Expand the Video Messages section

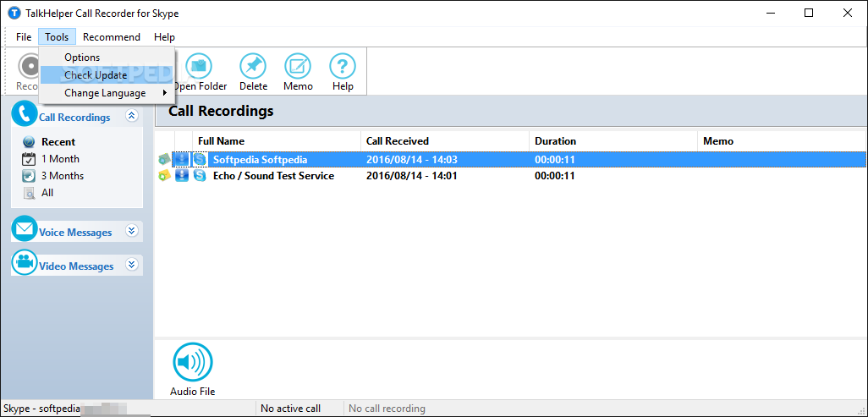pyautogui.click(x=131, y=264)
